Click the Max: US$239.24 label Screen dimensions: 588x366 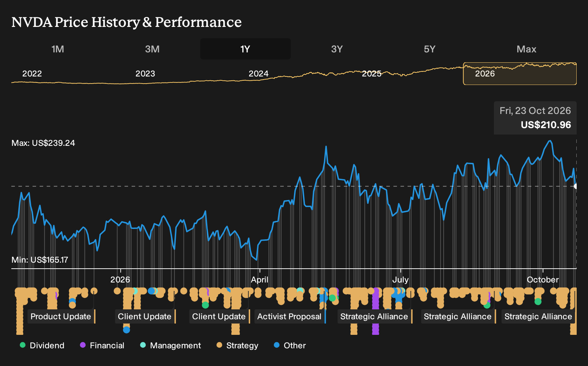point(43,143)
